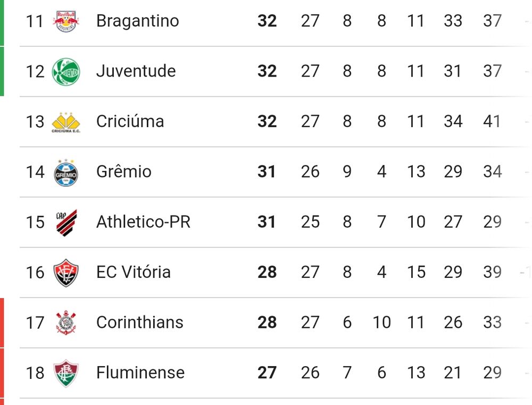This screenshot has width=532, height=405.
Task: Open the Bragantino team page
Action: (x=137, y=21)
